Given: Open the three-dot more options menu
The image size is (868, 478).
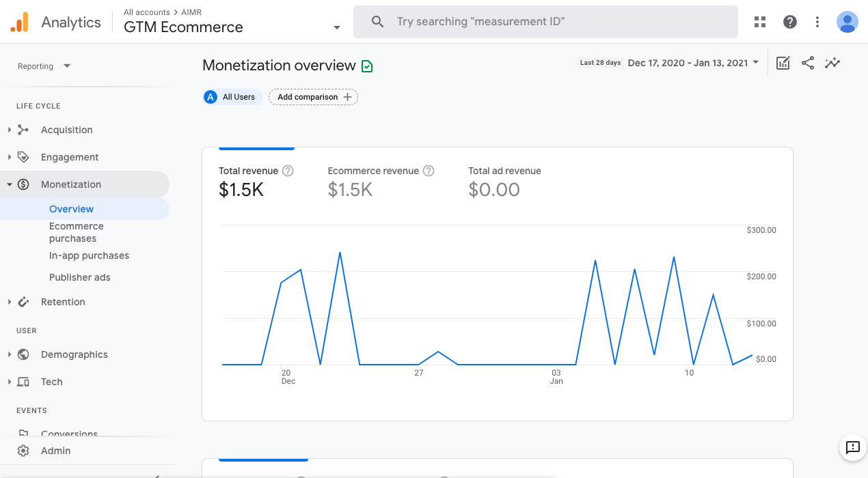Looking at the screenshot, I should click(x=817, y=22).
